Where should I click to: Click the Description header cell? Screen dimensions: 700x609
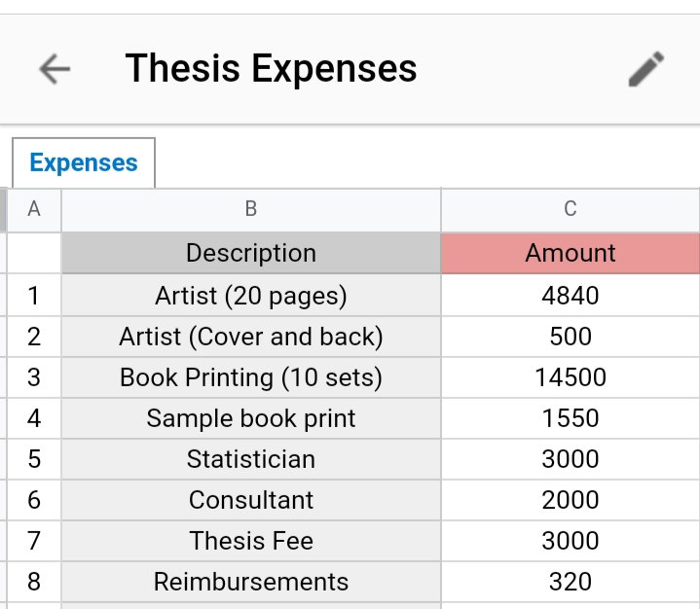[x=251, y=253]
